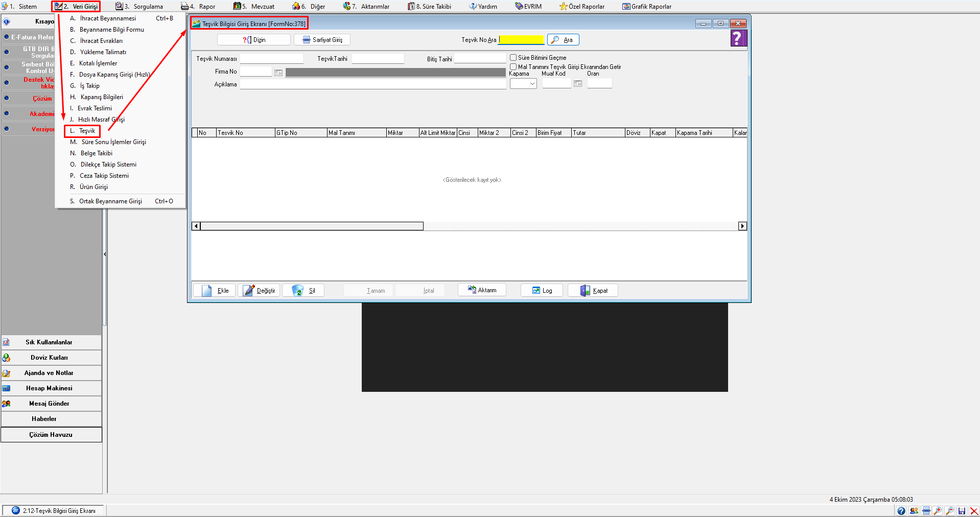
Task: Click the Kapama Tarihi column header
Action: click(x=704, y=133)
